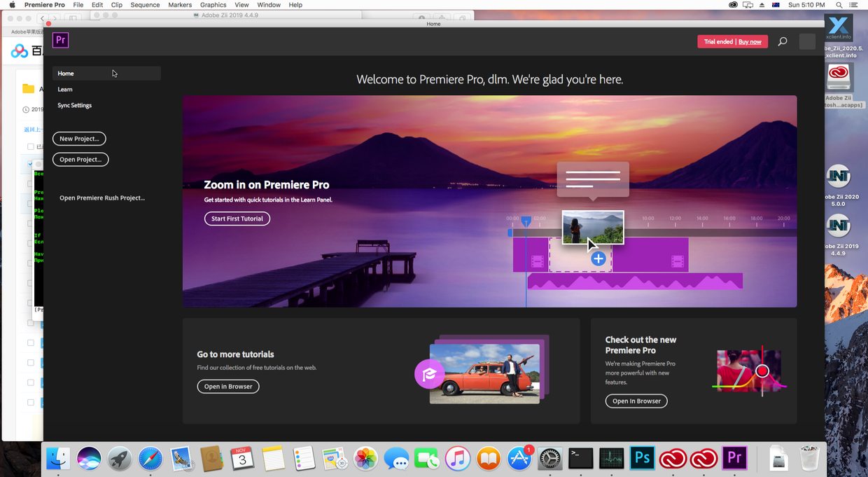868x477 pixels.
Task: Click Open Premiere Rush Project
Action: pos(102,198)
